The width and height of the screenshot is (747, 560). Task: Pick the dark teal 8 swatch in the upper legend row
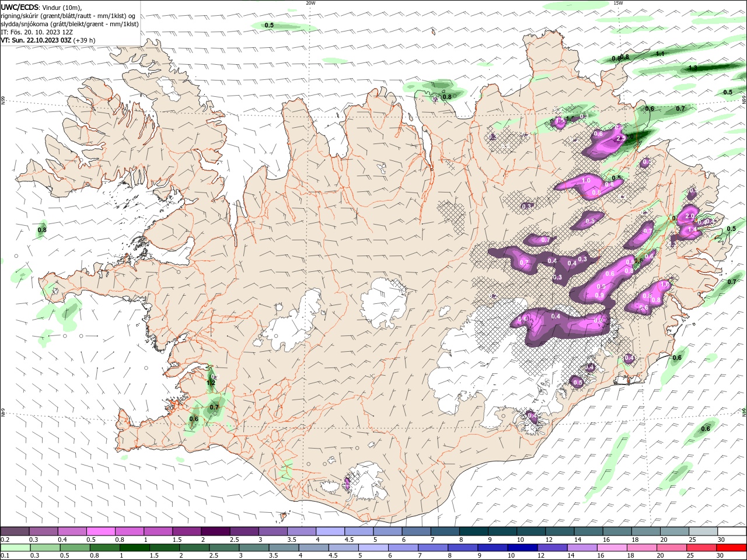point(474,531)
